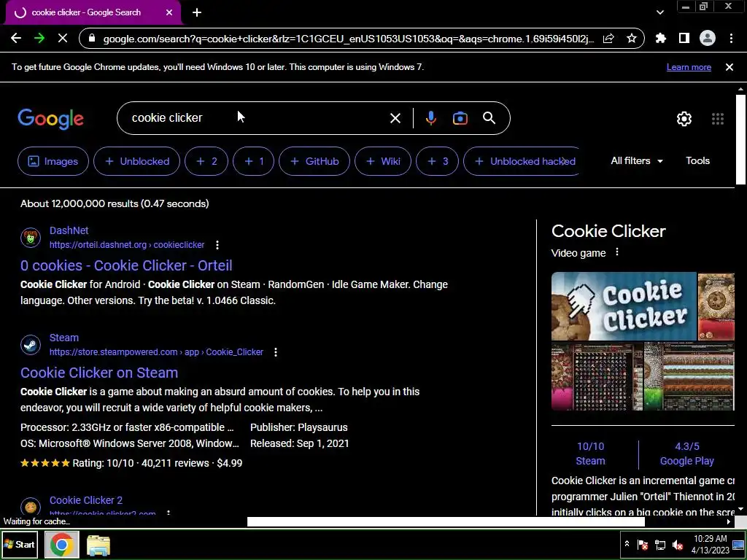This screenshot has width=747, height=560.
Task: Clear the search query with X
Action: click(x=395, y=118)
